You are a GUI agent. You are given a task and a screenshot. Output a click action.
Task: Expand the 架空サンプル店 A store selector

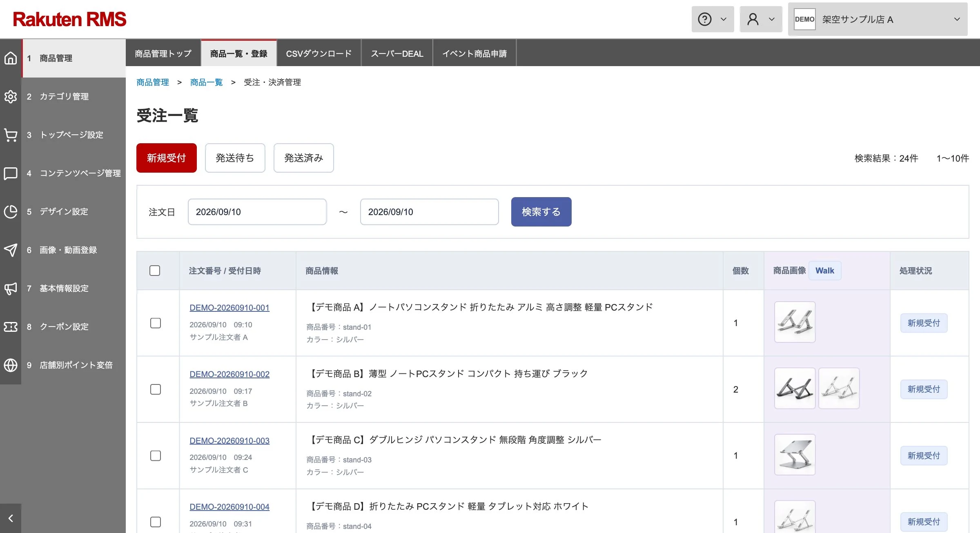[x=878, y=19]
